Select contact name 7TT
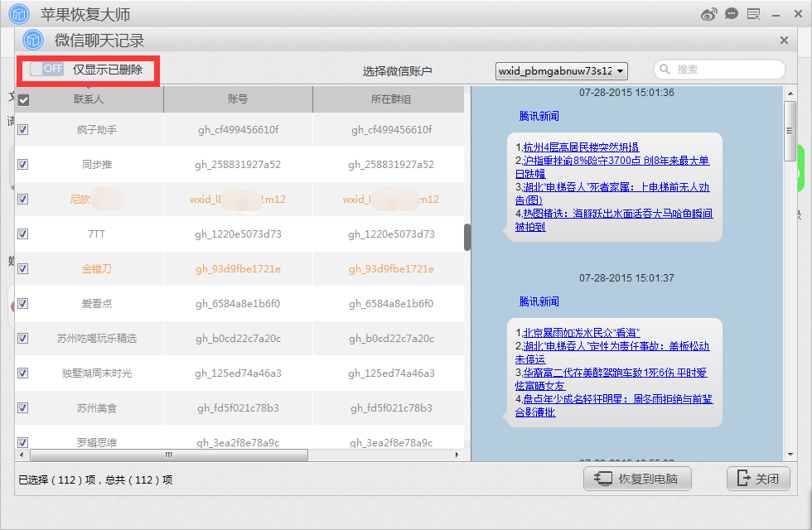 pyautogui.click(x=97, y=234)
